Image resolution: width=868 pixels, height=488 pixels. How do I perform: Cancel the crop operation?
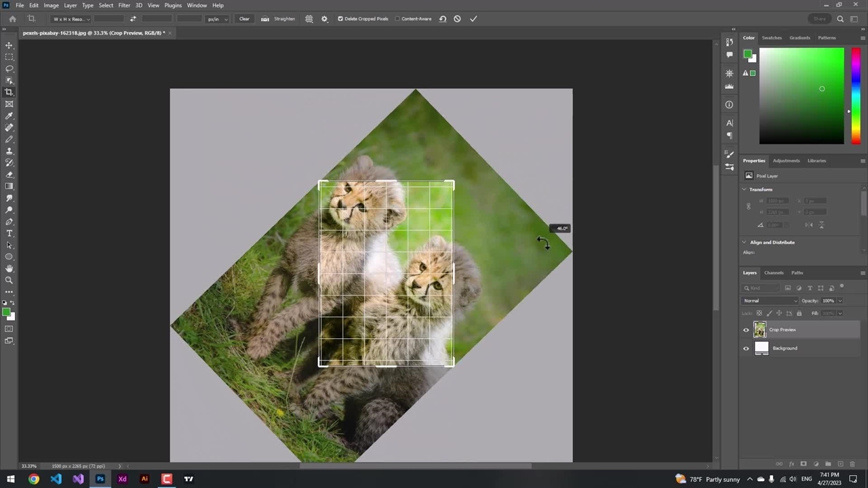(457, 19)
